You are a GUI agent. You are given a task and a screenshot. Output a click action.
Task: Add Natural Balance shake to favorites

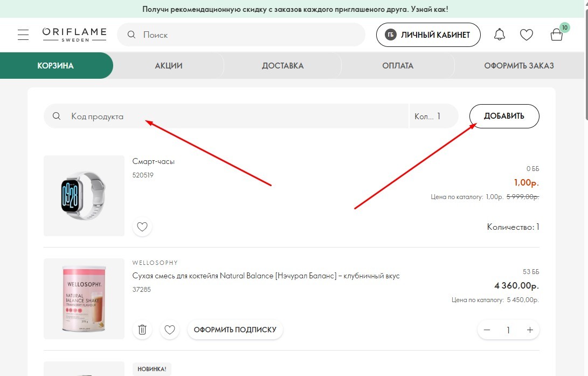[169, 330]
